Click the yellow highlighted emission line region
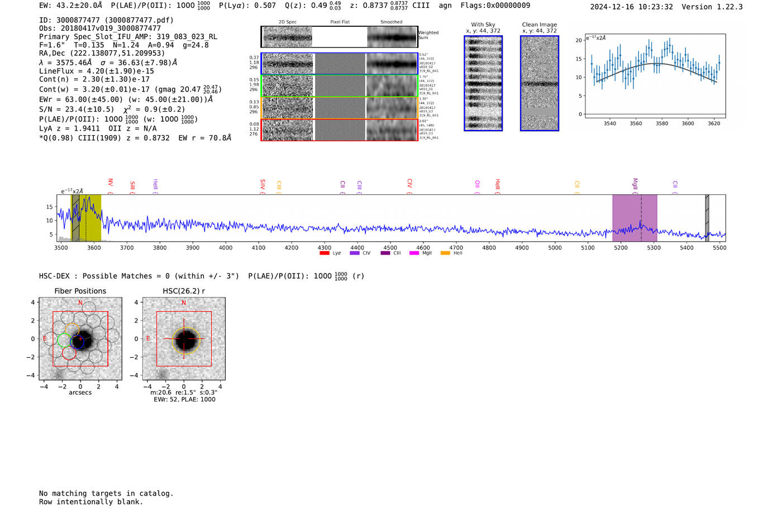This screenshot has height=532, width=782. click(86, 218)
